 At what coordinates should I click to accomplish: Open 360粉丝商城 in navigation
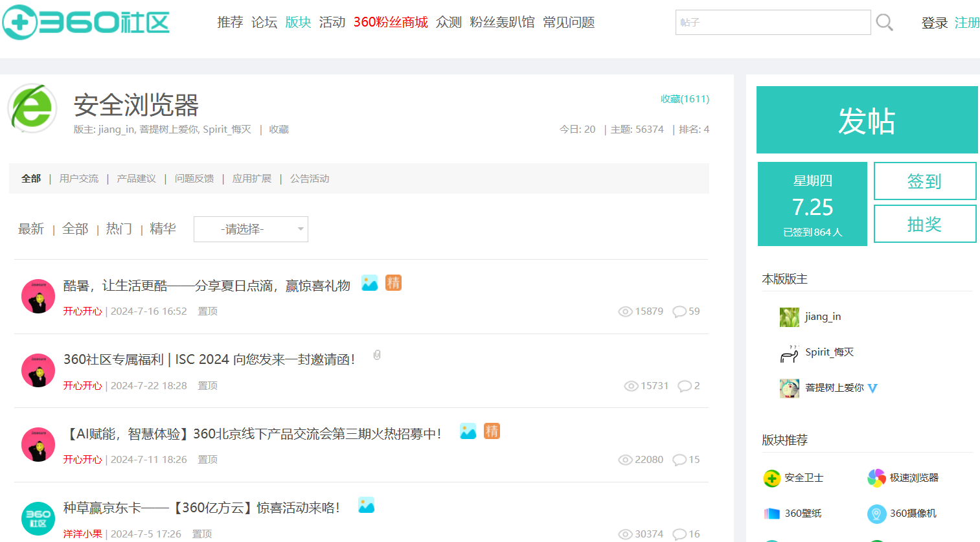pyautogui.click(x=391, y=23)
